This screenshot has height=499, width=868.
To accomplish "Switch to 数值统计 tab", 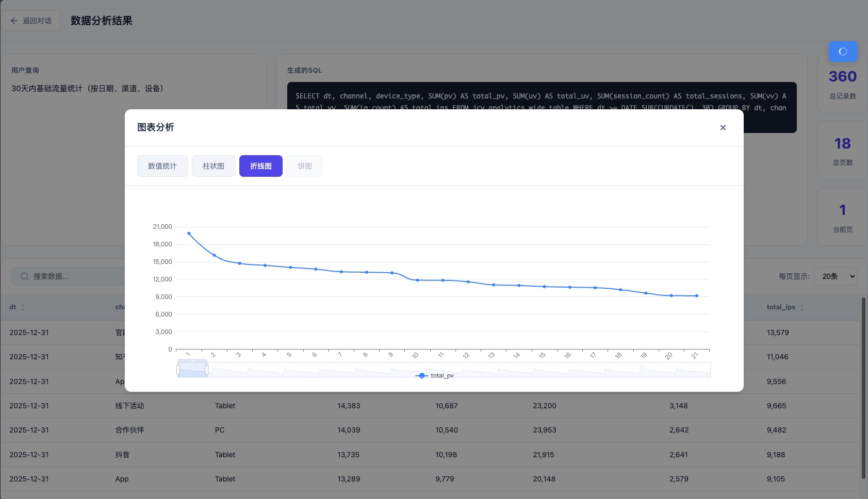I will click(x=162, y=166).
